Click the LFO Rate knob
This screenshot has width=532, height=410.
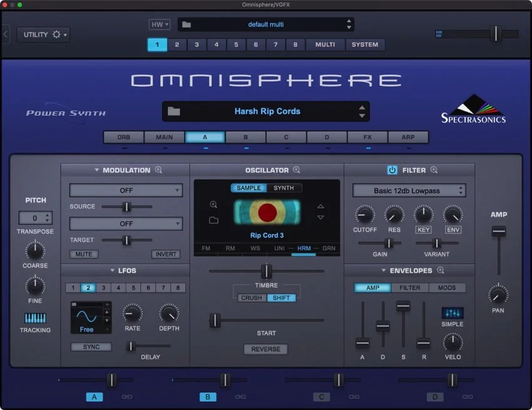tap(132, 313)
